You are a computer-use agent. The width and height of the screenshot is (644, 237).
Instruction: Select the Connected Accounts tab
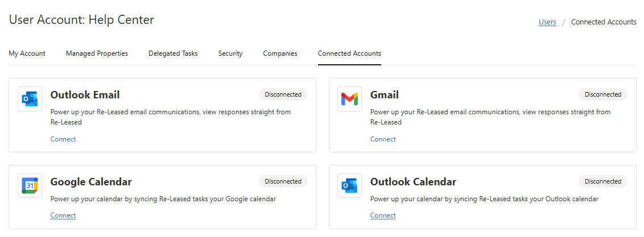(x=349, y=53)
